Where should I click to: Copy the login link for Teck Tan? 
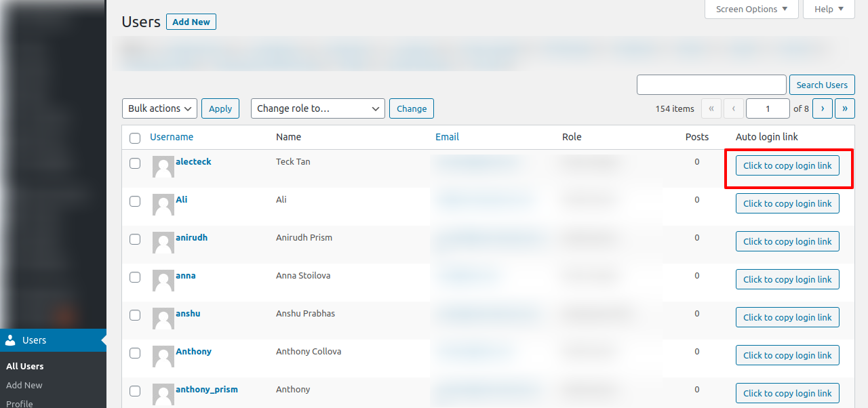click(787, 165)
